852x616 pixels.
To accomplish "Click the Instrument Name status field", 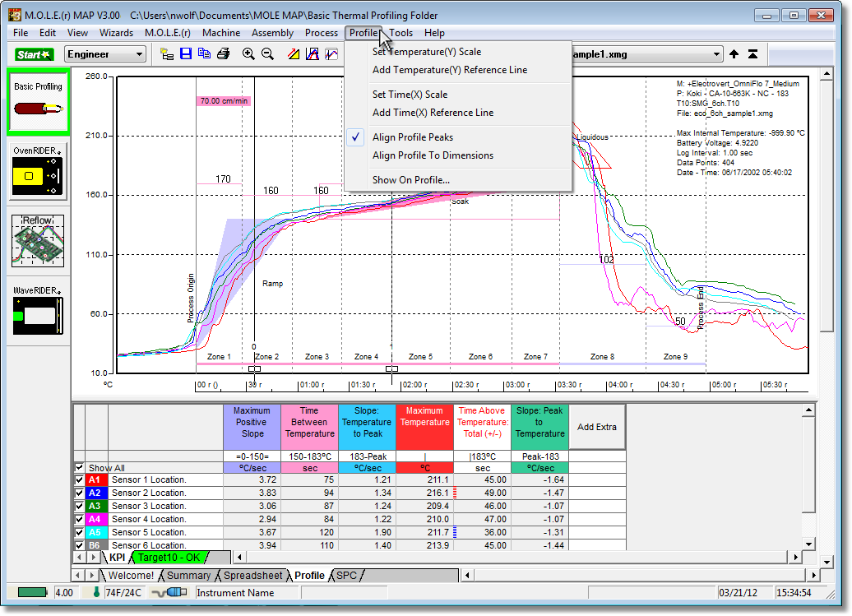I will tap(246, 593).
